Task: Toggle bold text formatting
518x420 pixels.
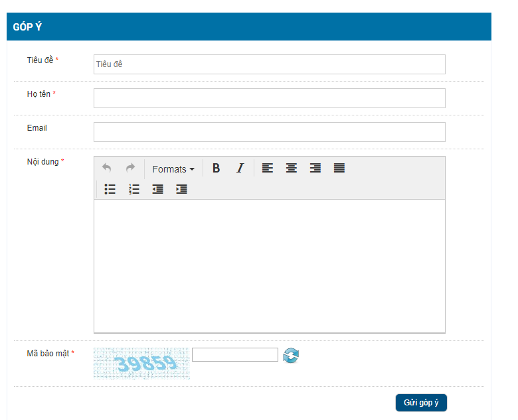Action: pyautogui.click(x=216, y=169)
